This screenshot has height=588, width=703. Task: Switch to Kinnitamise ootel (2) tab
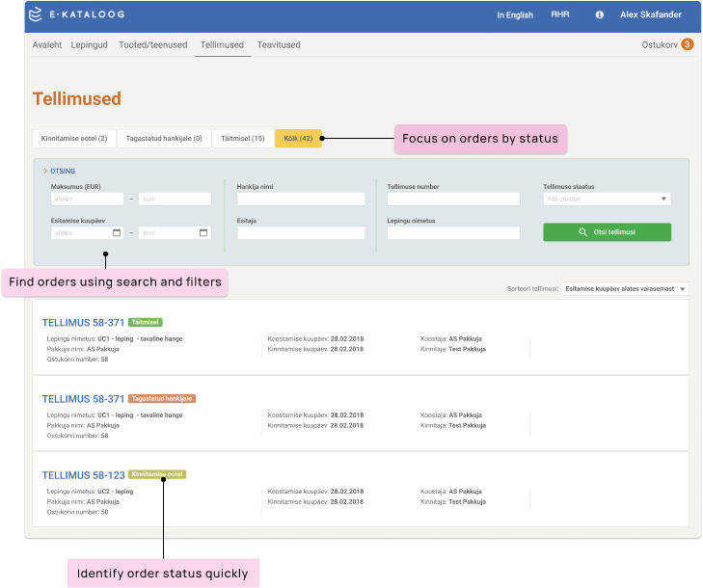74,139
